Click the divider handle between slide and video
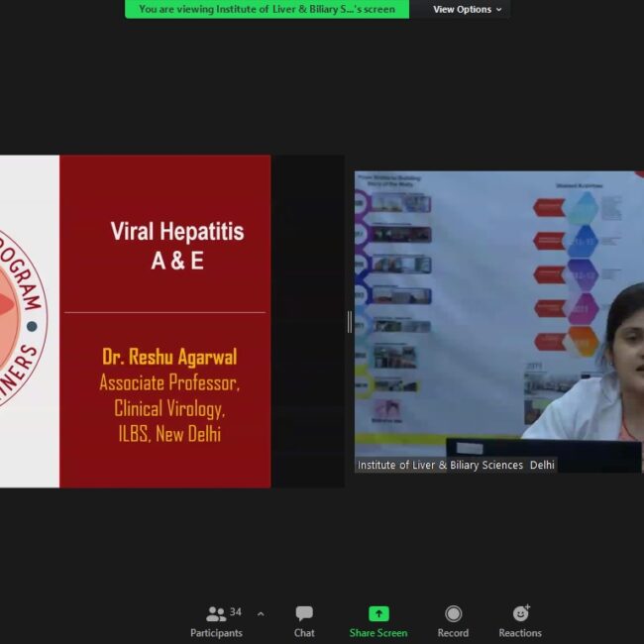 tap(349, 321)
